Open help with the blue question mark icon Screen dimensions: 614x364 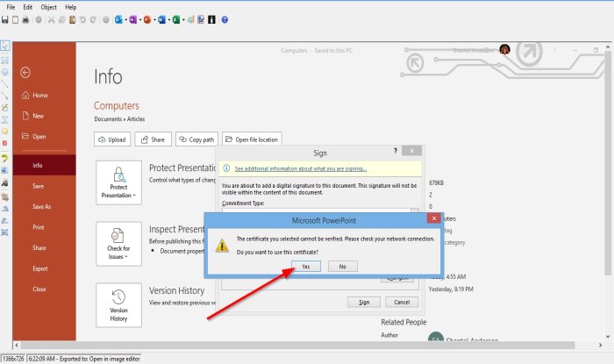pyautogui.click(x=225, y=19)
